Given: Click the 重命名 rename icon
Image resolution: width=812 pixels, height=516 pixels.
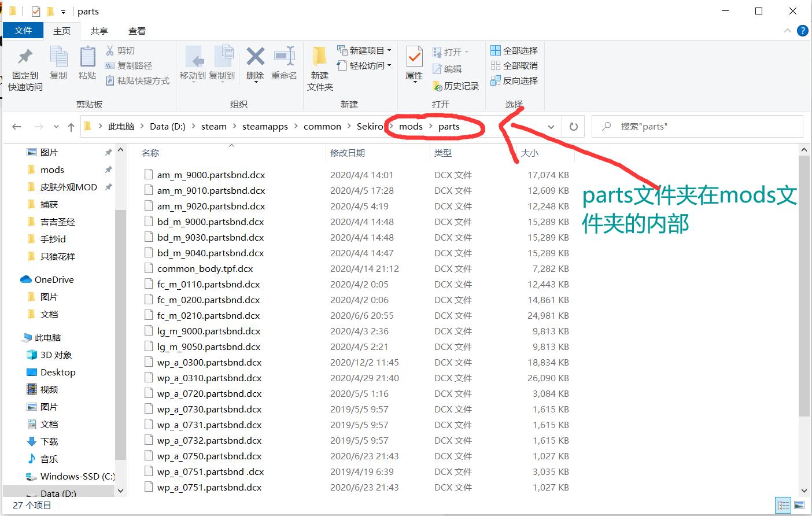Looking at the screenshot, I should pos(284,57).
